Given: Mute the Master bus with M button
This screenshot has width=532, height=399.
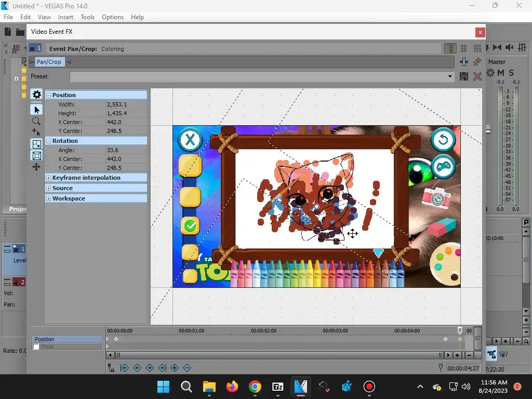Looking at the screenshot, I should click(x=501, y=73).
